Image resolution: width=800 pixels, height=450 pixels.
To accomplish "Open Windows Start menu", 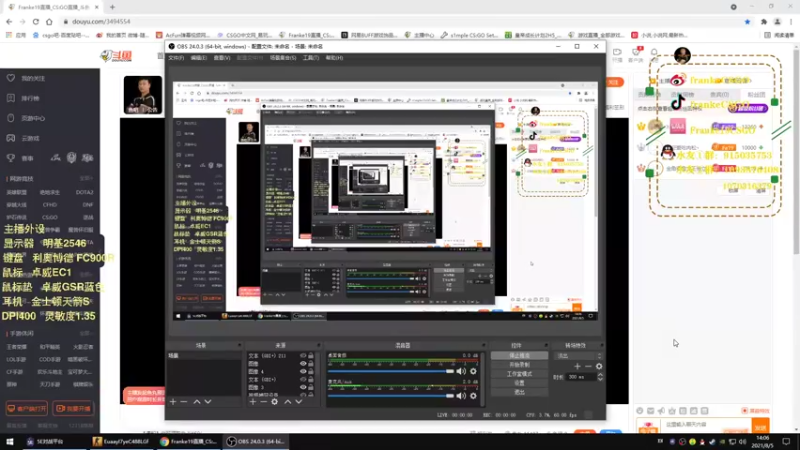I will pos(9,441).
